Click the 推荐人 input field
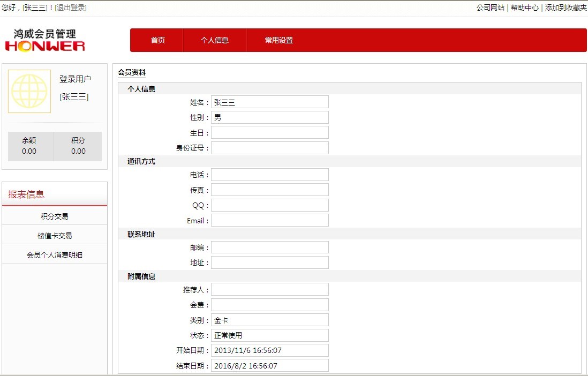The image size is (588, 376). pos(269,289)
